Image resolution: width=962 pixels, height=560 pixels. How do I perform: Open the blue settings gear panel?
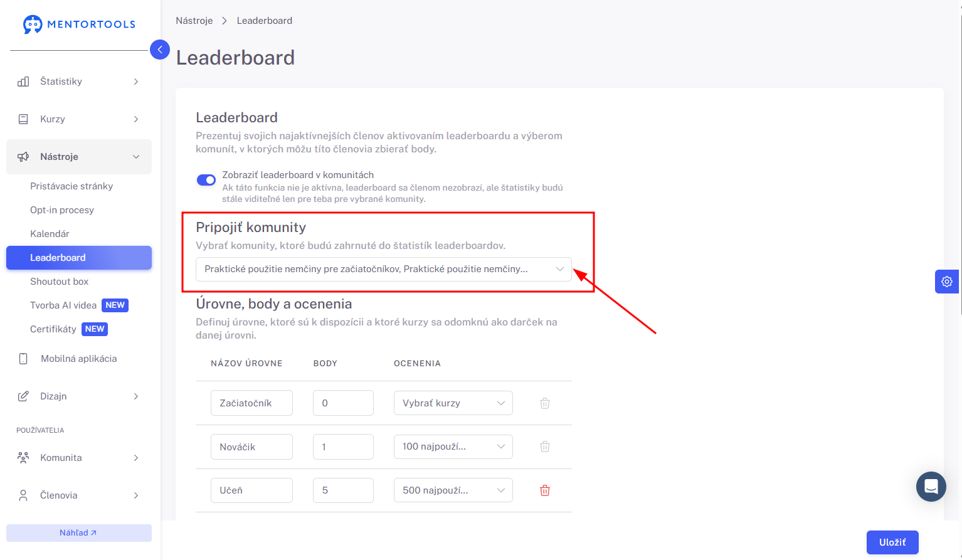tap(947, 282)
